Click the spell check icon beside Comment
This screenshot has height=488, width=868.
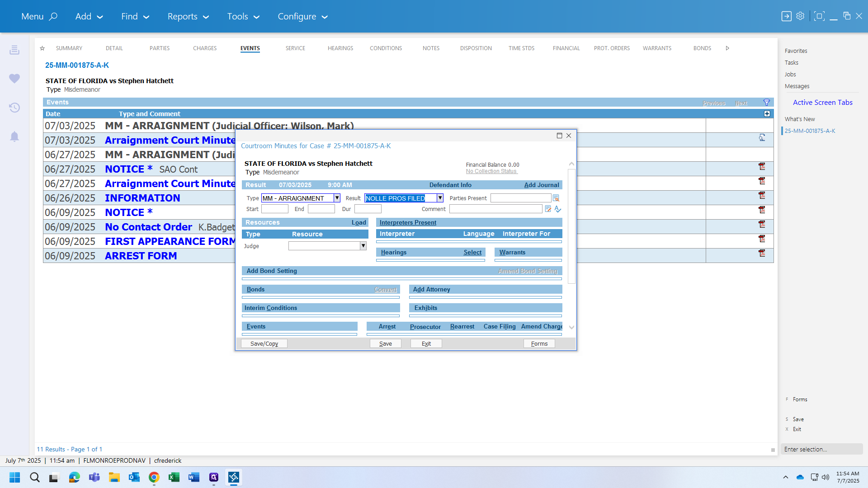pyautogui.click(x=558, y=209)
